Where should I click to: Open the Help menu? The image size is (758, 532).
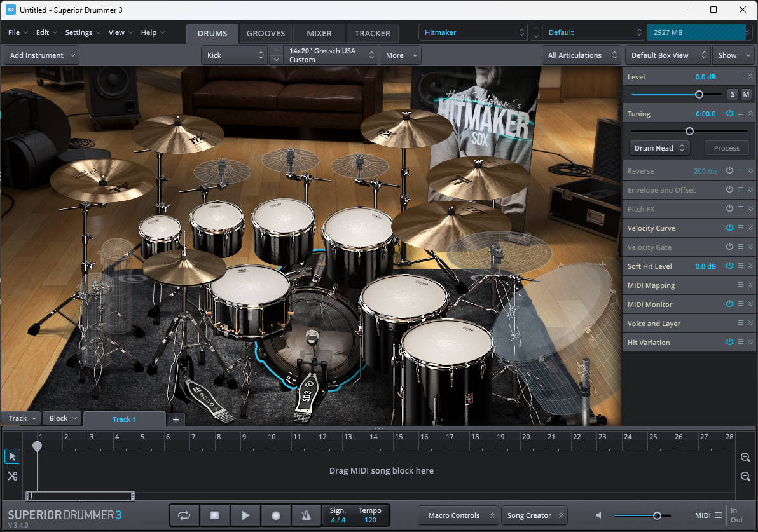153,32
